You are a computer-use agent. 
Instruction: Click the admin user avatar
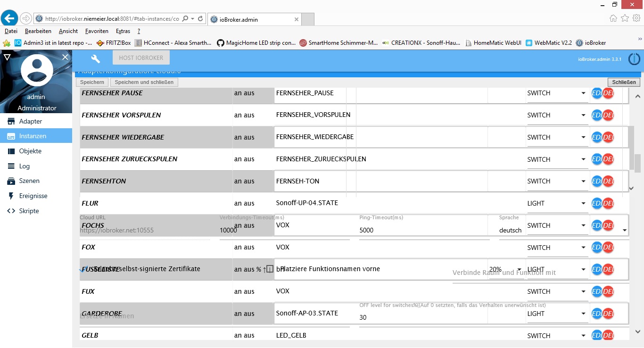[x=37, y=70]
